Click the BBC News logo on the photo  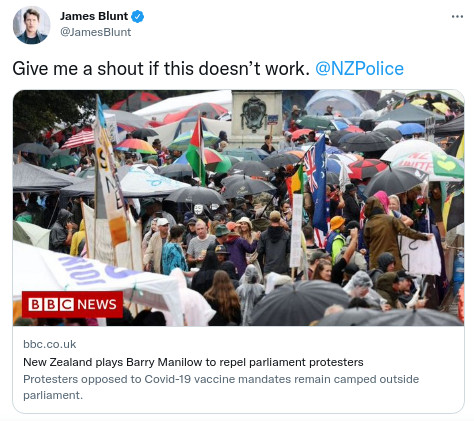(x=72, y=304)
